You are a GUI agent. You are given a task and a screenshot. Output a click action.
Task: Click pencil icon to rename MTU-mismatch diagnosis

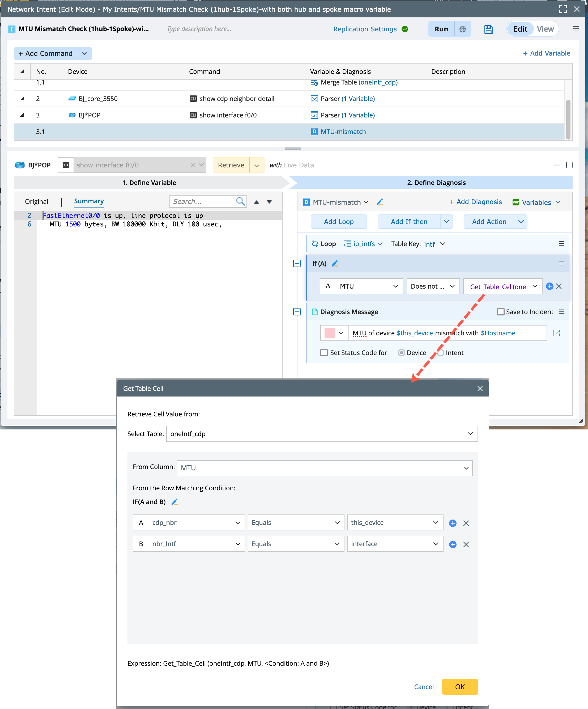pos(380,202)
